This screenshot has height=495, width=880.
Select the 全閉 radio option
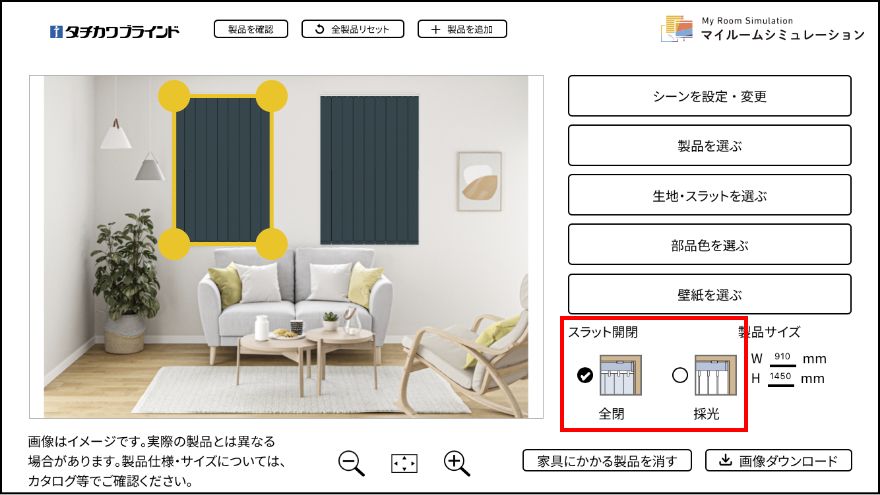tap(585, 375)
